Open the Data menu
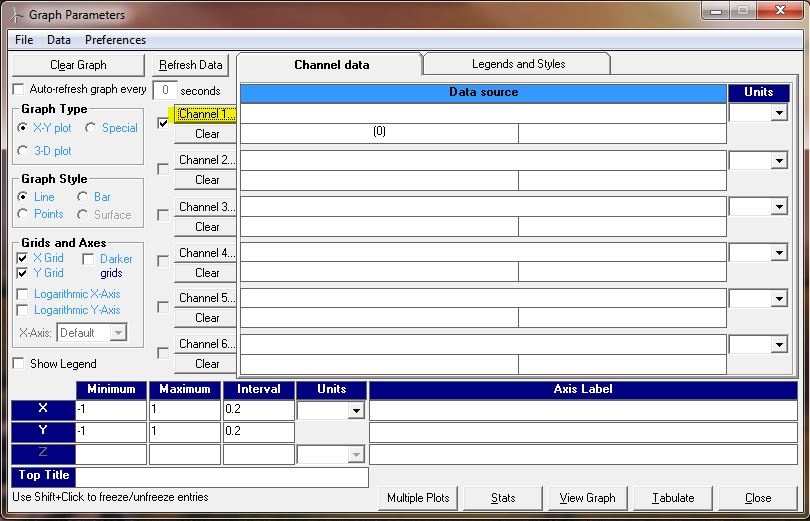The width and height of the screenshot is (810, 521). [x=58, y=40]
